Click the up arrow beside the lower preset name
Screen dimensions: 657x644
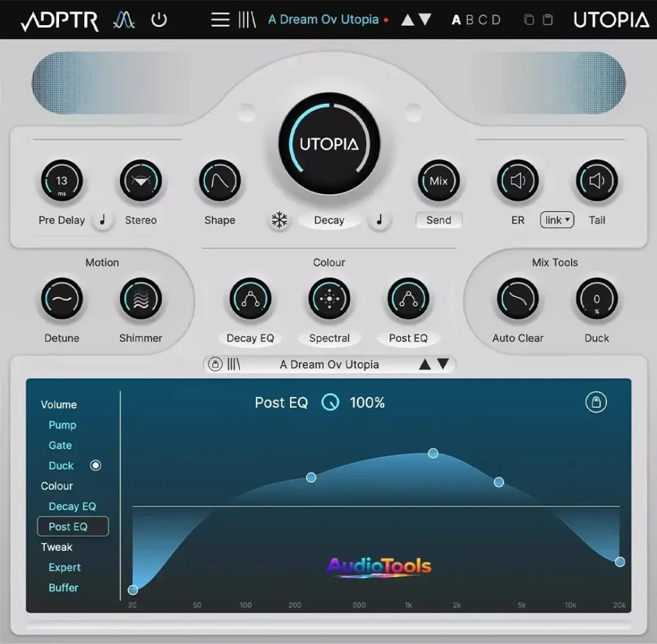(425, 364)
